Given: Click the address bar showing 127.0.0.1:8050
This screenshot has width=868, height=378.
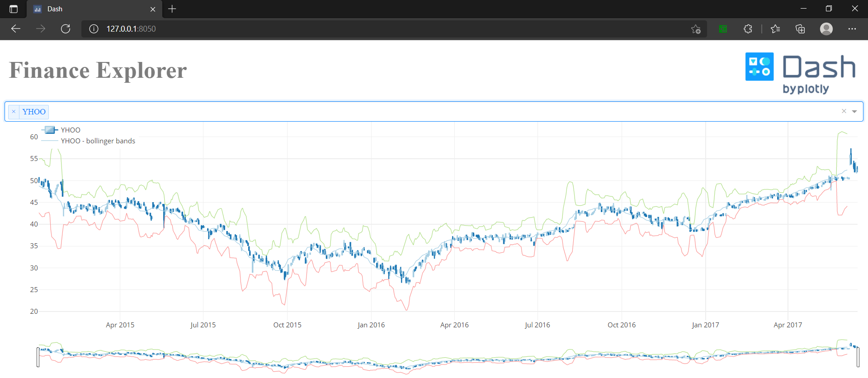Looking at the screenshot, I should click(x=393, y=29).
